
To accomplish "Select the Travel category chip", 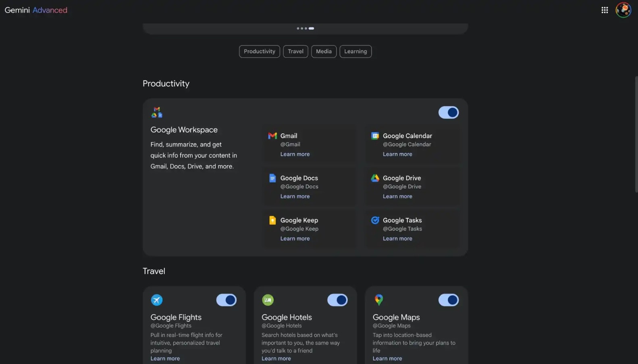I will click(x=295, y=52).
